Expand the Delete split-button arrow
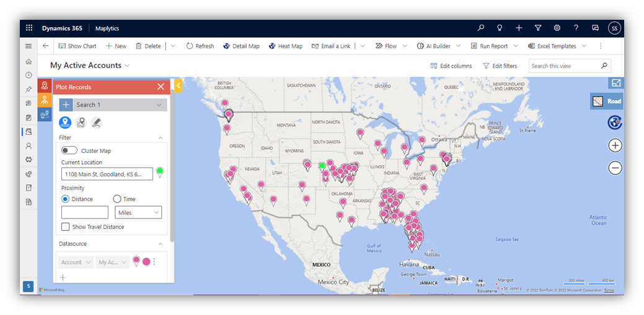The height and width of the screenshot is (315, 644). point(173,46)
